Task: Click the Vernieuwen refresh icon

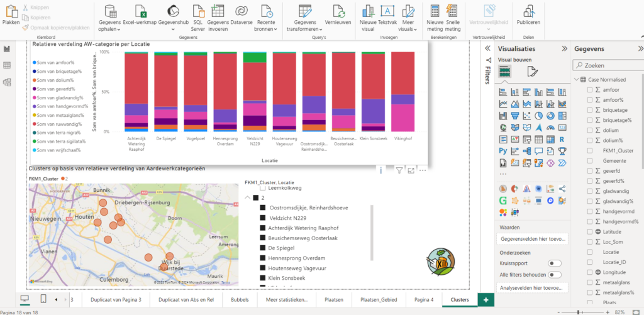Action: [338, 12]
